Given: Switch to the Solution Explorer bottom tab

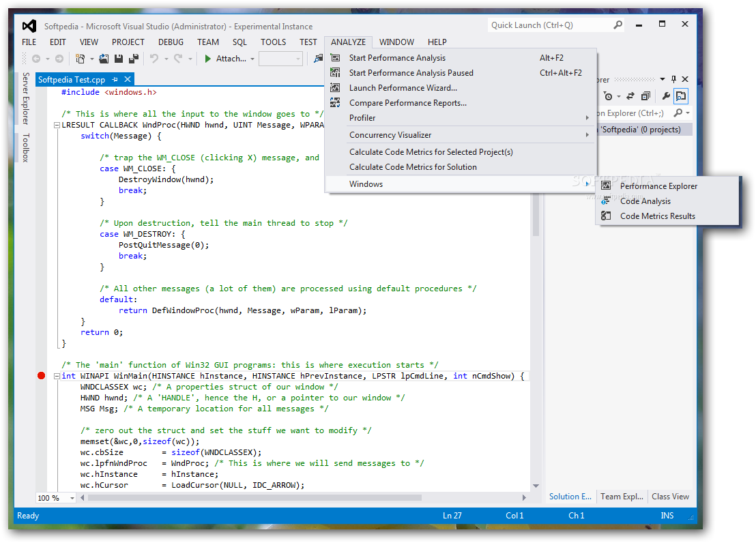Looking at the screenshot, I should [570, 496].
